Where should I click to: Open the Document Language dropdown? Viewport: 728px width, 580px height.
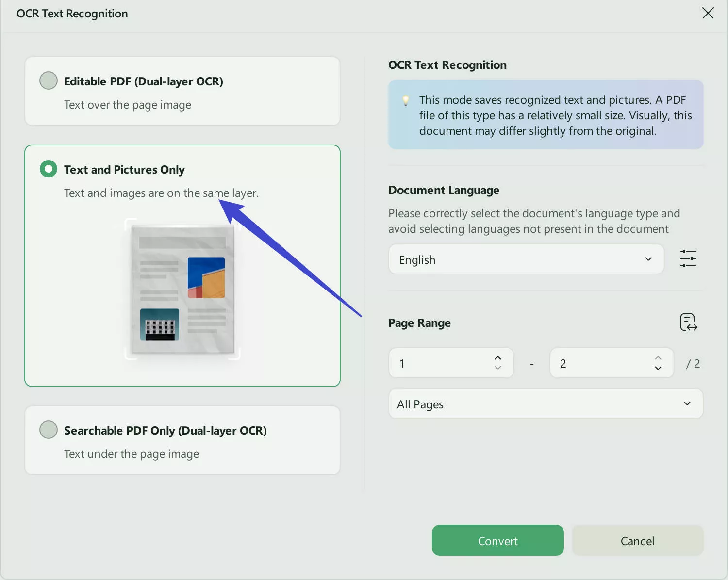526,259
